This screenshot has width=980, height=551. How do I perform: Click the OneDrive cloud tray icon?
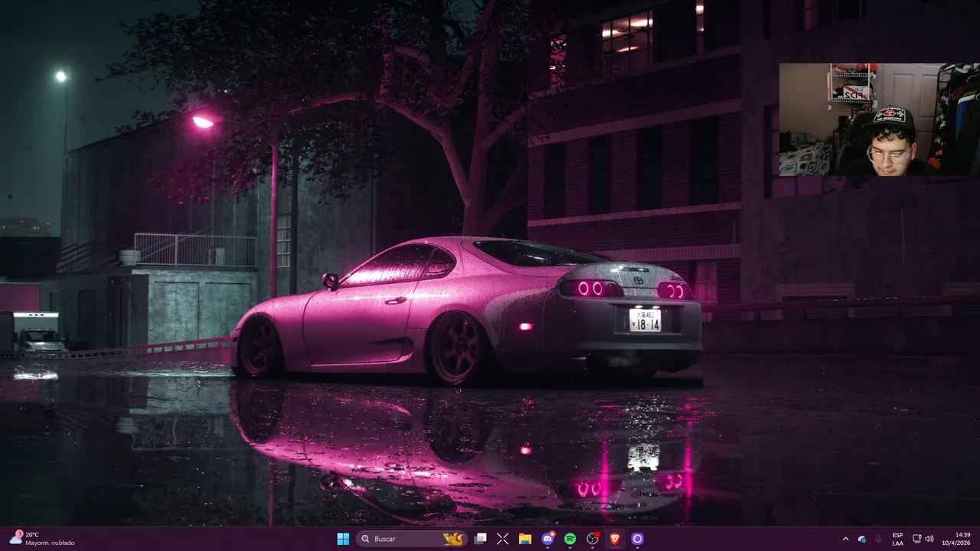click(862, 539)
